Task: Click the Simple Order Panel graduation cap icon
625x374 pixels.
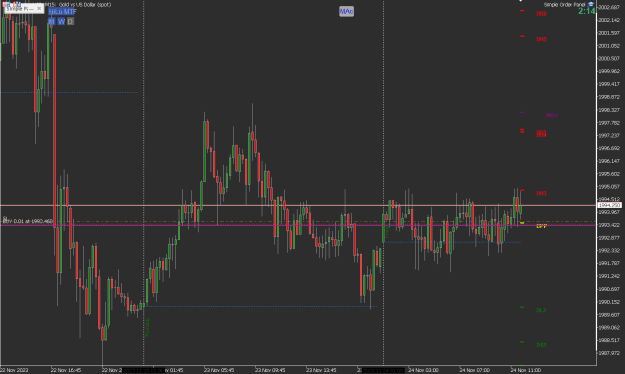Action: [591, 4]
